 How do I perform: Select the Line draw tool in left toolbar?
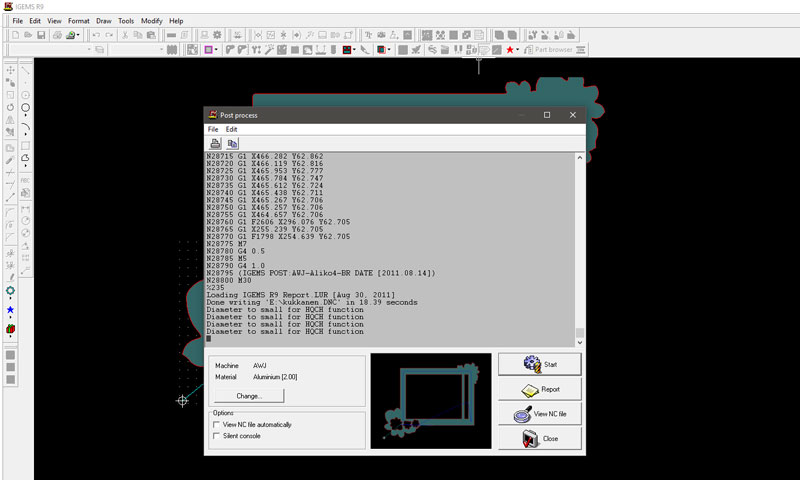pos(25,70)
